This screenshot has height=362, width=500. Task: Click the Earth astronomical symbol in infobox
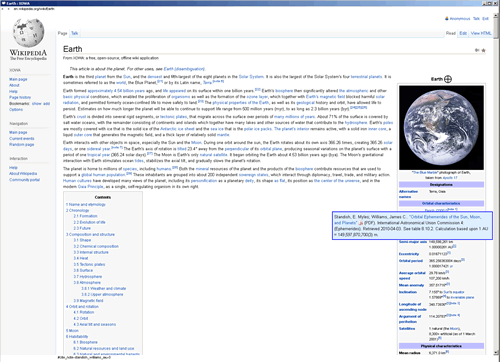pos(448,79)
